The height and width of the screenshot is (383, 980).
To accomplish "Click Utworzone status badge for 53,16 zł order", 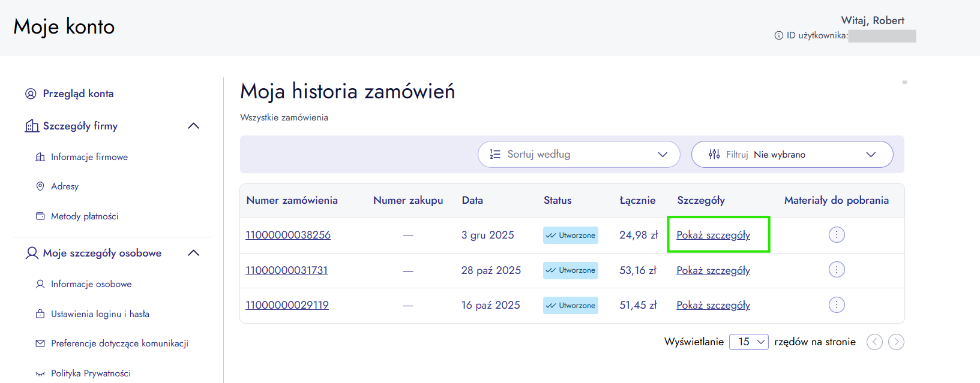I will click(x=571, y=270).
